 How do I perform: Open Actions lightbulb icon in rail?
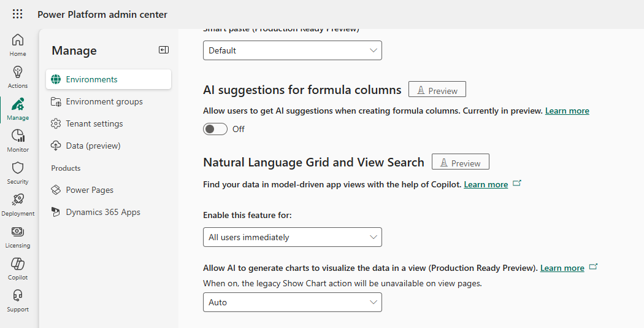(x=18, y=77)
